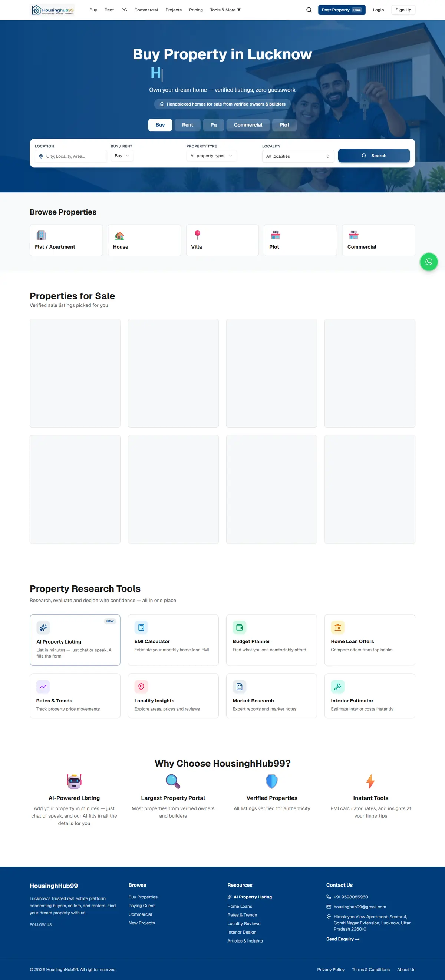The height and width of the screenshot is (980, 445).
Task: Open All property types dropdown
Action: pyautogui.click(x=212, y=156)
